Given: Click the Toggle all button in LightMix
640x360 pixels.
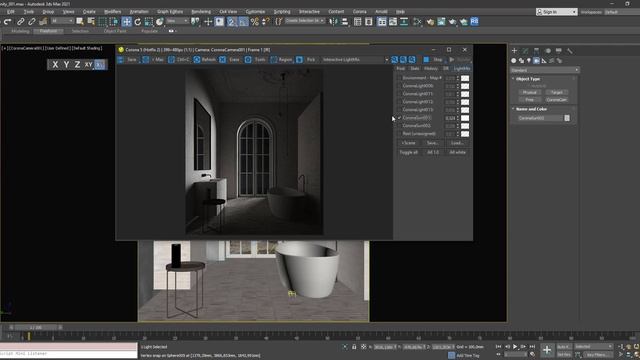Looking at the screenshot, I should tap(409, 152).
